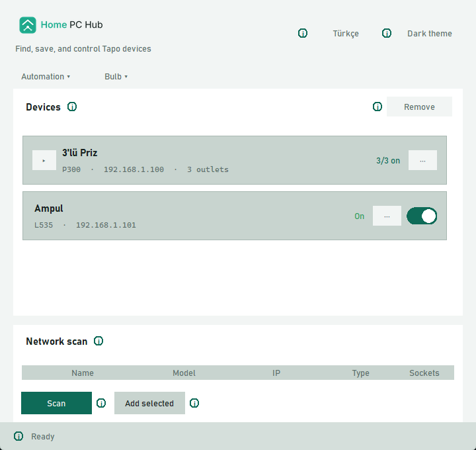
Task: Switch the language to Türkçe
Action: (x=346, y=34)
